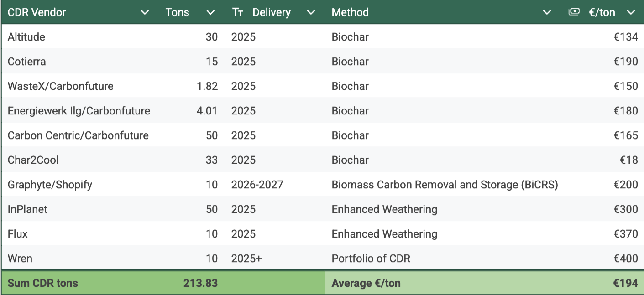The width and height of the screenshot is (644, 295).
Task: Click the Biochar method cell for Char2Cool
Action: pos(350,160)
